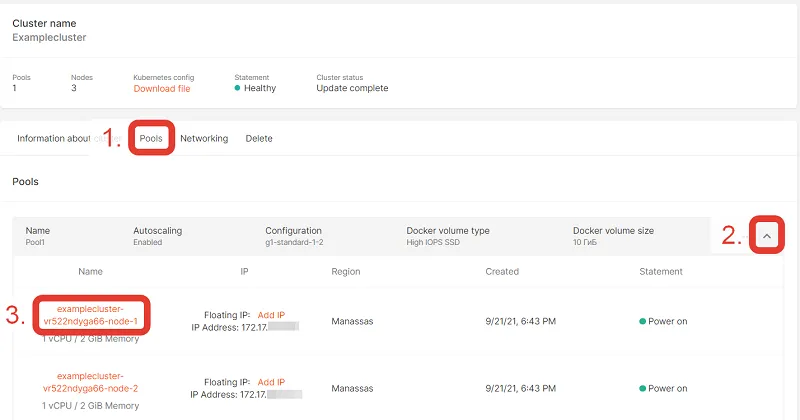Download the Kubernetes config file

click(x=162, y=89)
